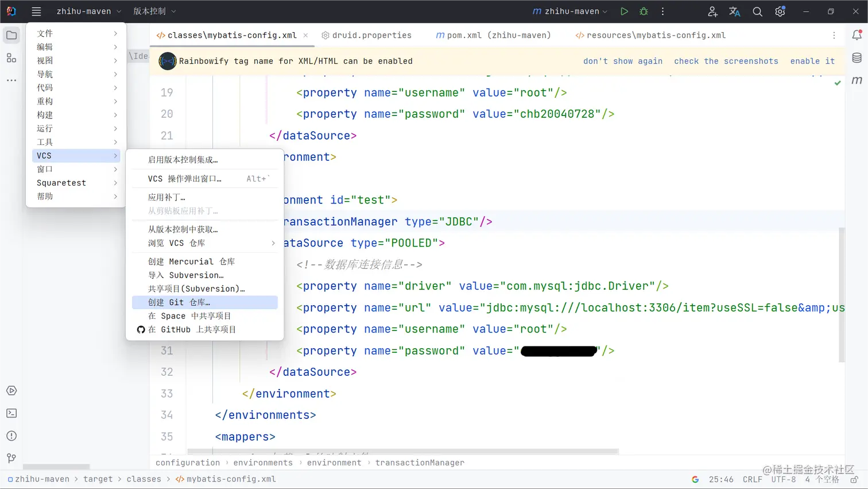Open the 帮助 menu

[x=76, y=197]
